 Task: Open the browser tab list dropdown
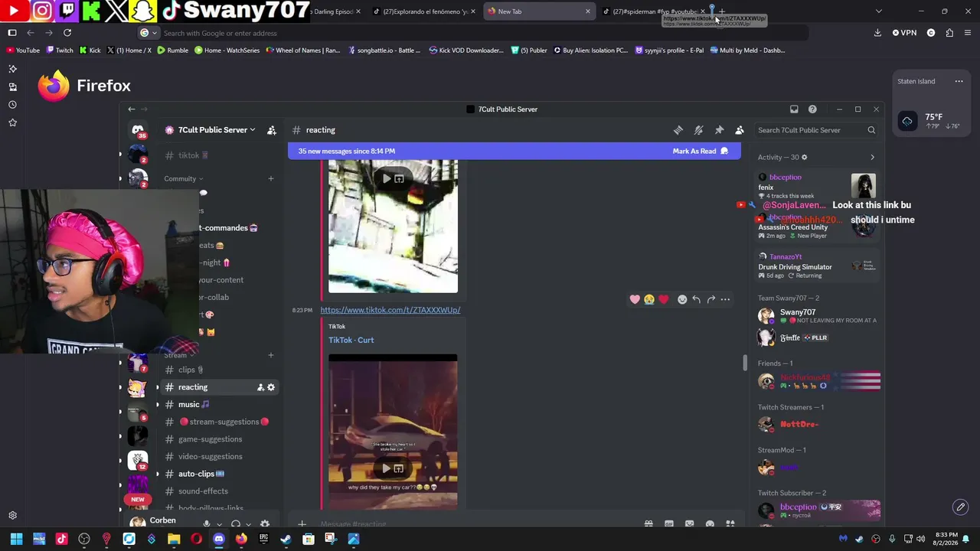(x=878, y=11)
